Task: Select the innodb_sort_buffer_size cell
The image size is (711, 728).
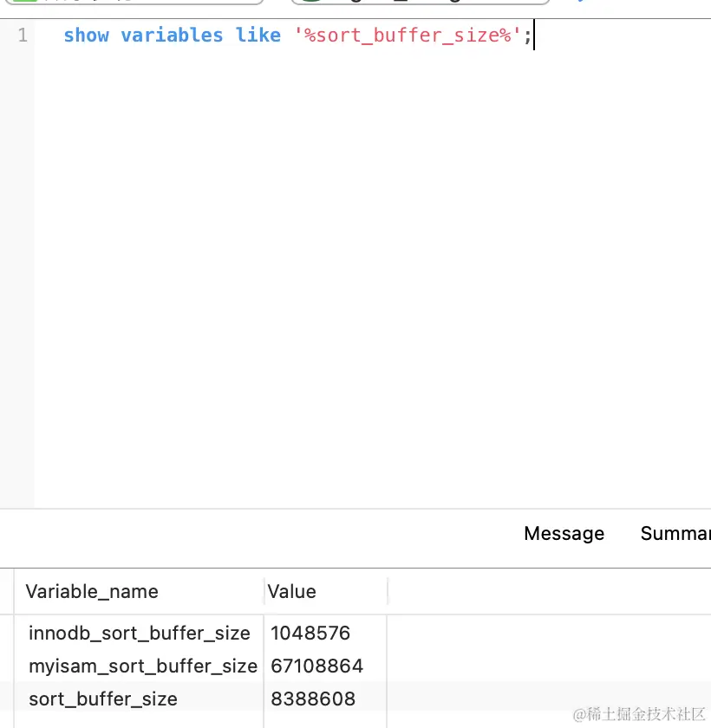Action: coord(139,634)
